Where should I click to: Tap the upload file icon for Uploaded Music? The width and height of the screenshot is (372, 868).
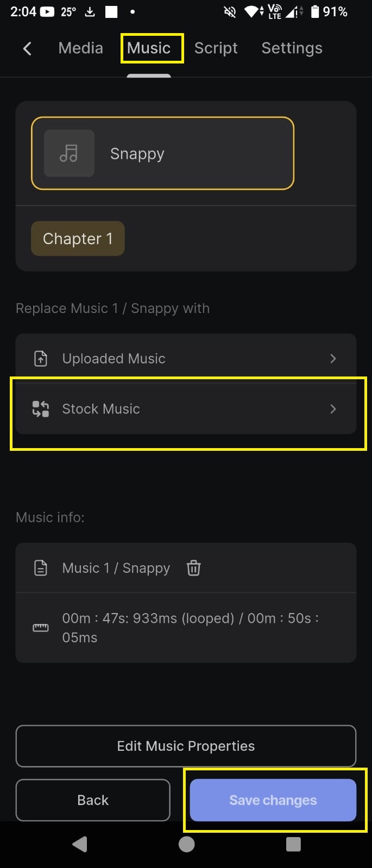click(41, 359)
